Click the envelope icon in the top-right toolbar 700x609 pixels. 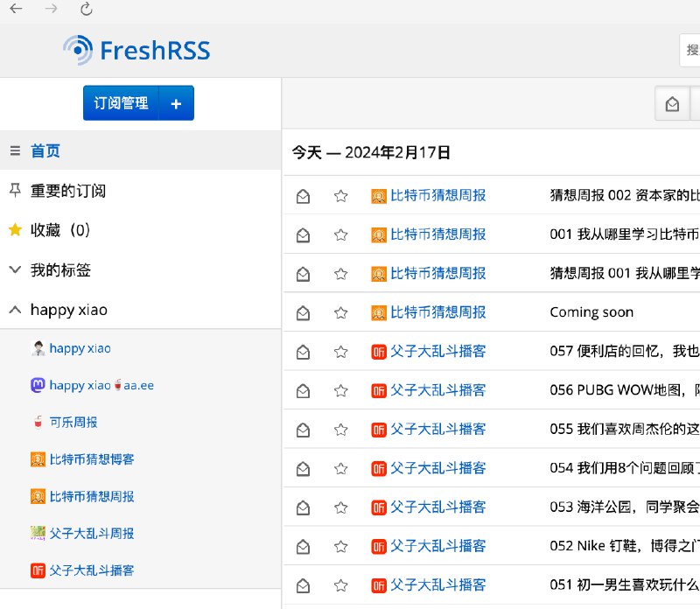point(673,103)
